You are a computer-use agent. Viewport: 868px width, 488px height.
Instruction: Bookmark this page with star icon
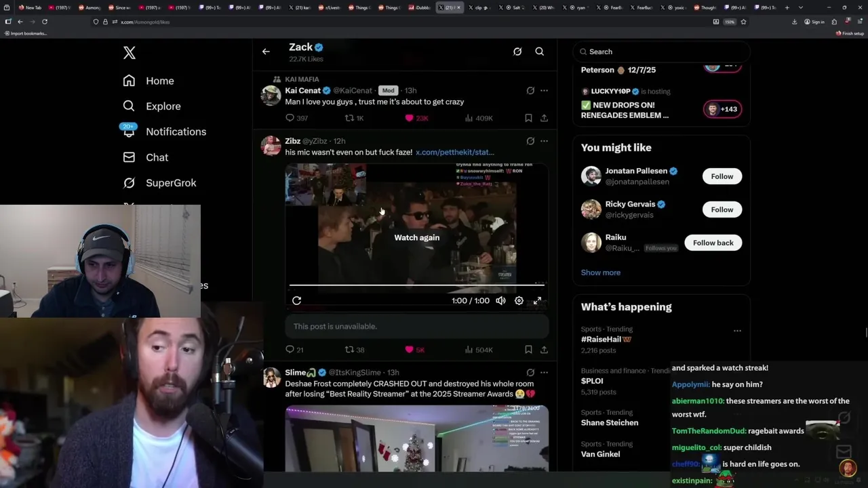(x=743, y=22)
